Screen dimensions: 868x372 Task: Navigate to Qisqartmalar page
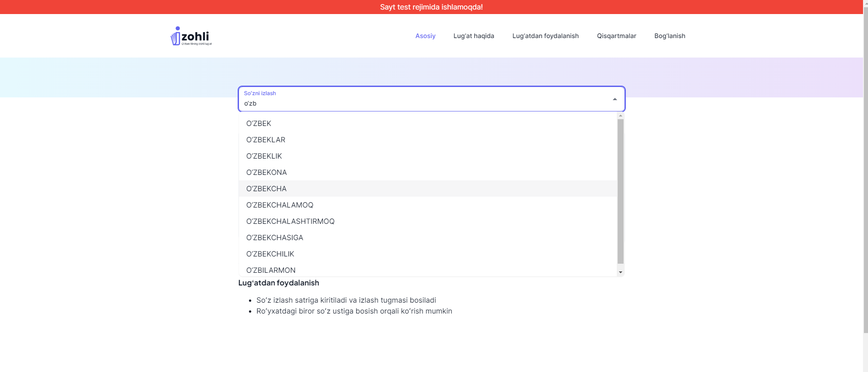click(x=616, y=36)
